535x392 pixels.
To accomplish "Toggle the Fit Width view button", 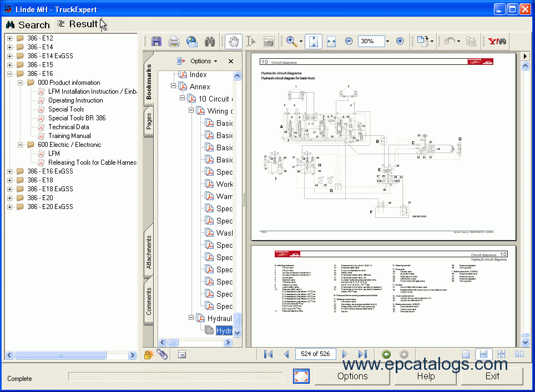I will point(331,42).
